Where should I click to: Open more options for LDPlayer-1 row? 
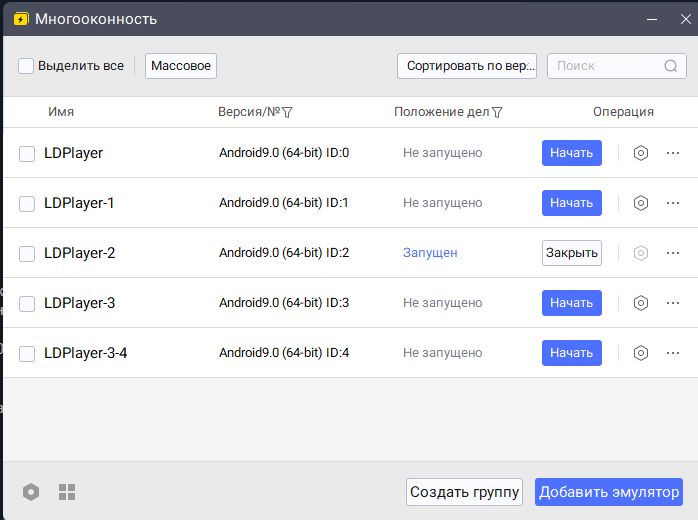(673, 203)
